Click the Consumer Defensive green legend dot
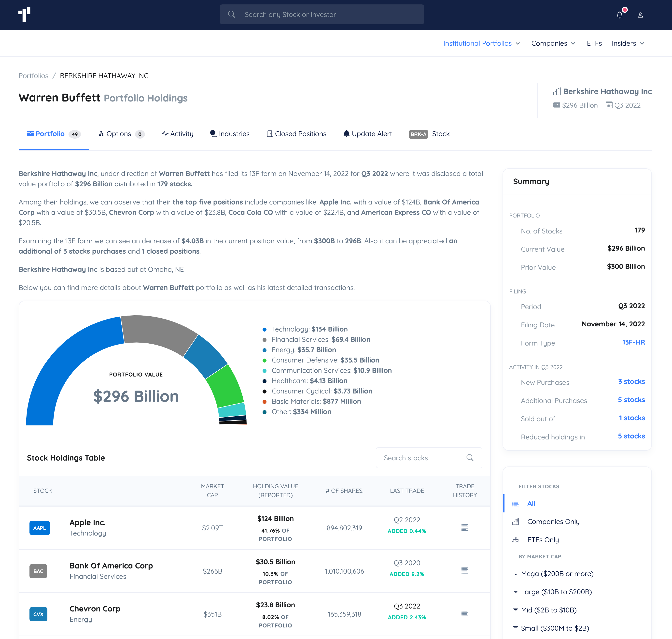Viewport: 672px width, 639px height. [x=265, y=360]
